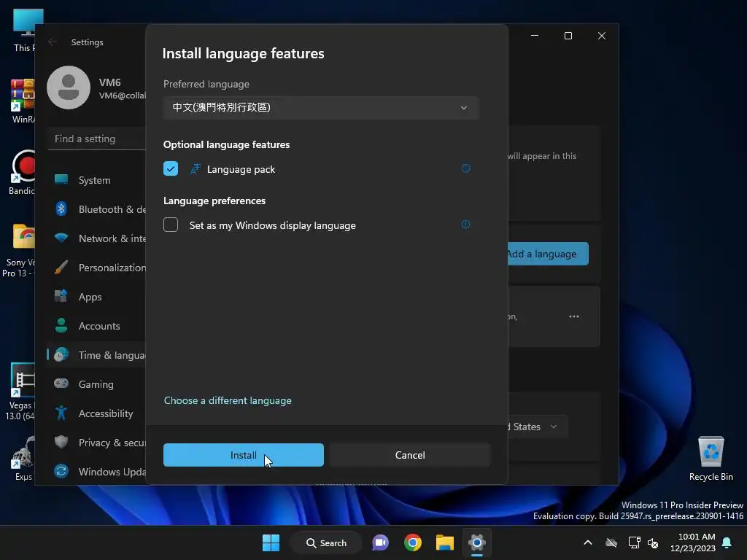Viewport: 747px width, 560px height.
Task: Click the VM6 user avatar
Action: pos(69,87)
